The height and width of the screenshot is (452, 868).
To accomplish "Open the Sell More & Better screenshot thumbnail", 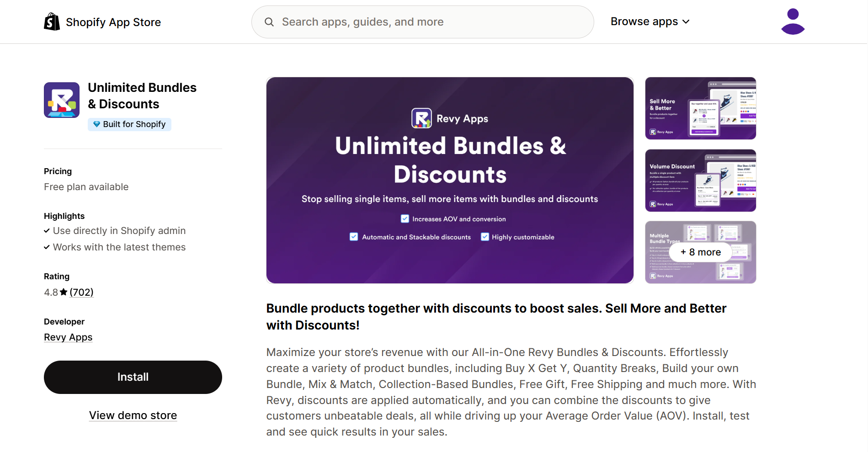I will tap(700, 108).
